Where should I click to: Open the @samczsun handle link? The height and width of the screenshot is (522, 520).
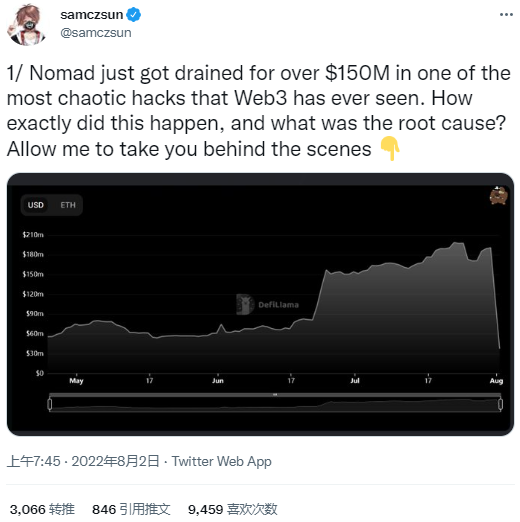coord(96,33)
